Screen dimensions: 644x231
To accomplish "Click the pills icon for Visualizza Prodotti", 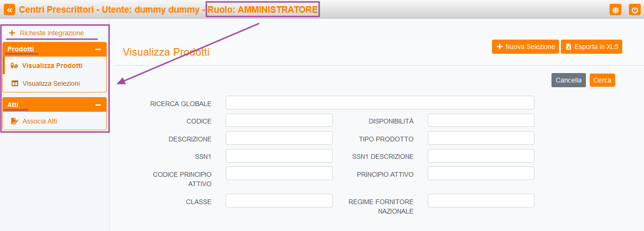I will pyautogui.click(x=14, y=66).
